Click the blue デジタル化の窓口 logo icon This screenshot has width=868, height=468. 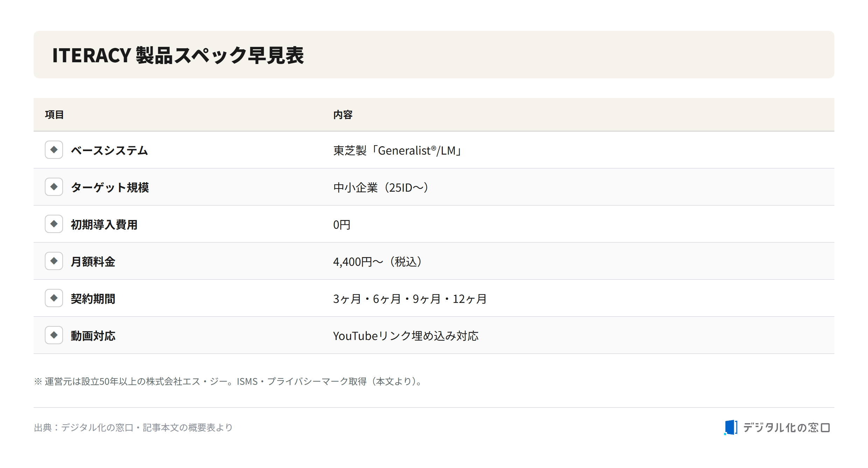(x=731, y=427)
